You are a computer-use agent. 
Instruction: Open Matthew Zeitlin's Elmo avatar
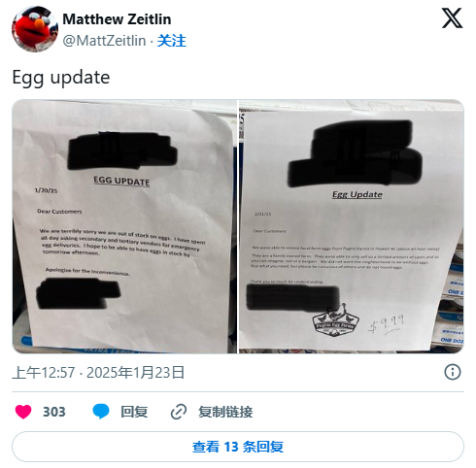point(35,29)
